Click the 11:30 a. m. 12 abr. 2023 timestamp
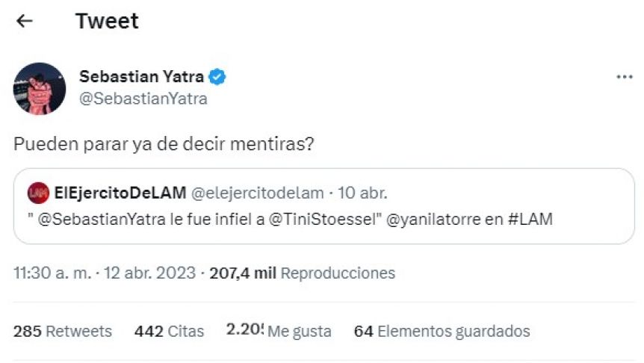 (x=105, y=273)
